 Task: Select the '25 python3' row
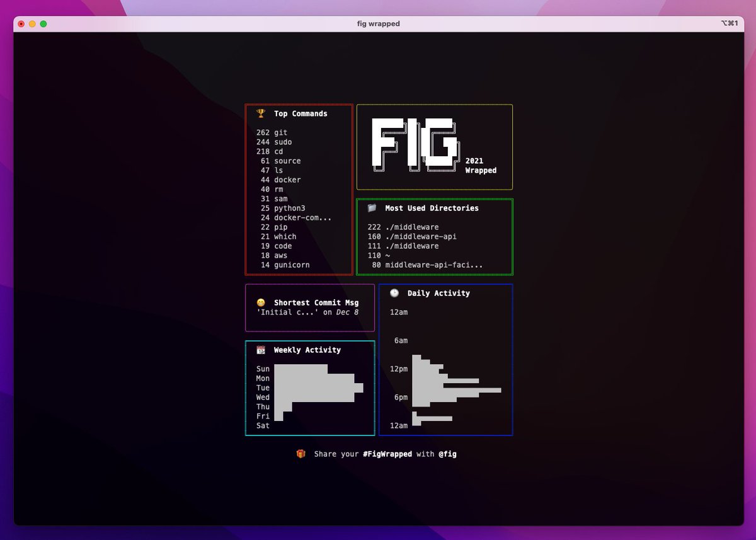pyautogui.click(x=283, y=208)
